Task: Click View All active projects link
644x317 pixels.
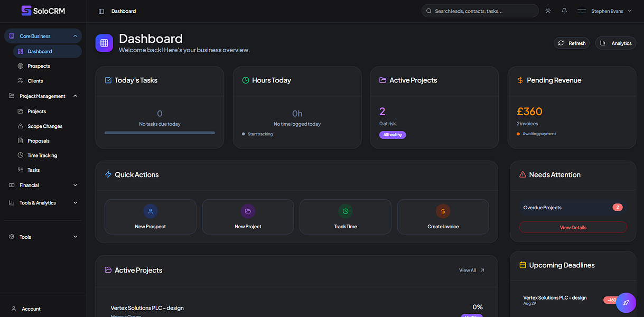Action: click(x=472, y=270)
